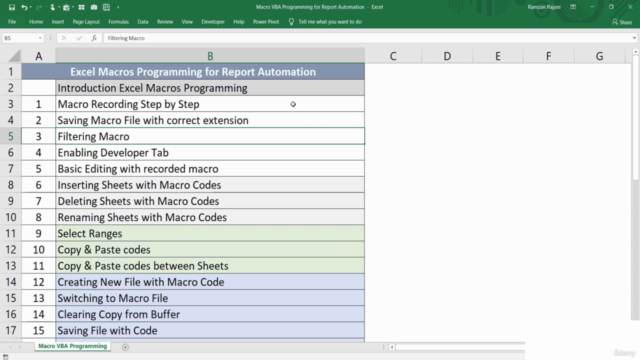Click cell 'Enabling Developer Tab'
The height and width of the screenshot is (360, 640).
coord(210,153)
